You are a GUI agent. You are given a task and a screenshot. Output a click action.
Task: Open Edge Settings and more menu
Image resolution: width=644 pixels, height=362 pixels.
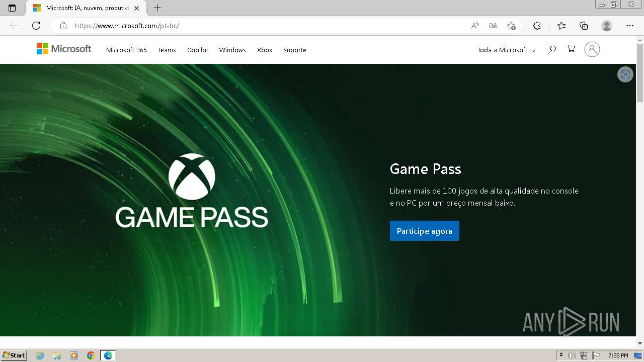tap(630, 26)
